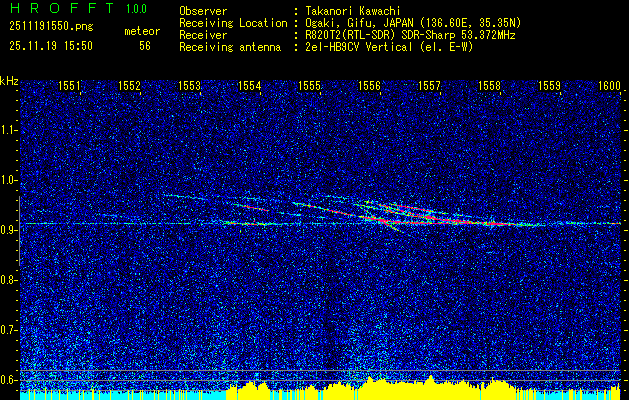
Task: Click the HROFFT program title
Action: pyautogui.click(x=62, y=8)
